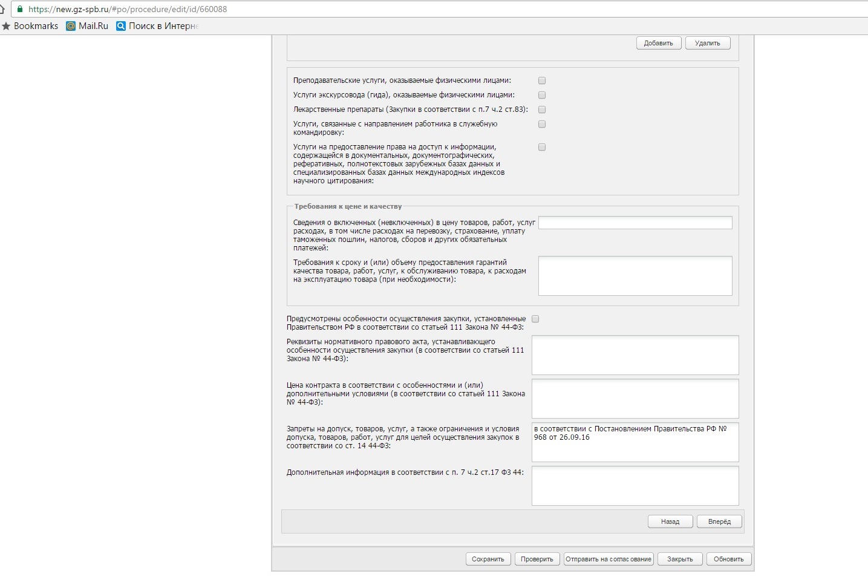Click the browser address bar URL
Screen dimensions: 868x588
[128, 9]
